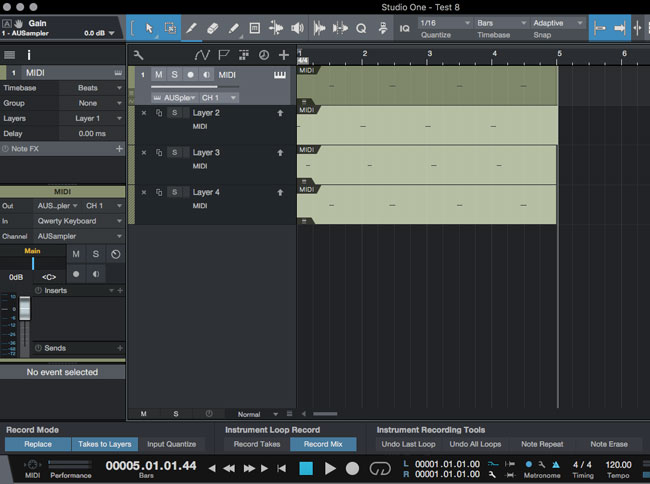Solo Layer 3

(175, 152)
